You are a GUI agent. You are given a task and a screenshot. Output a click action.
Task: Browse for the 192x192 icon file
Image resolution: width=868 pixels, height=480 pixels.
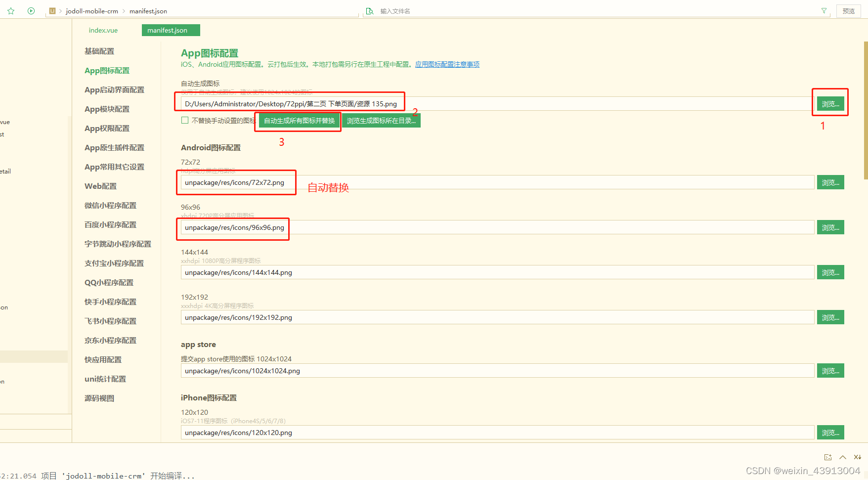830,317
